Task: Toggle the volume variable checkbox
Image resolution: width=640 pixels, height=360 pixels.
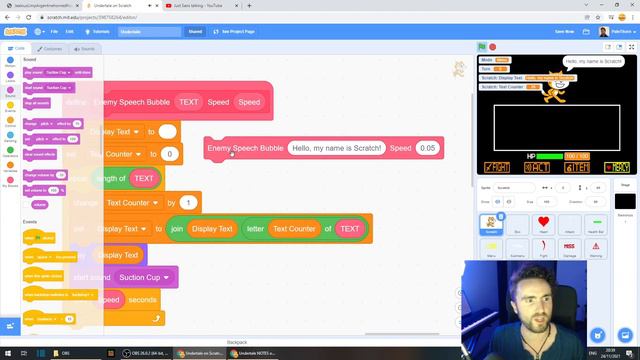Action: click(x=27, y=204)
